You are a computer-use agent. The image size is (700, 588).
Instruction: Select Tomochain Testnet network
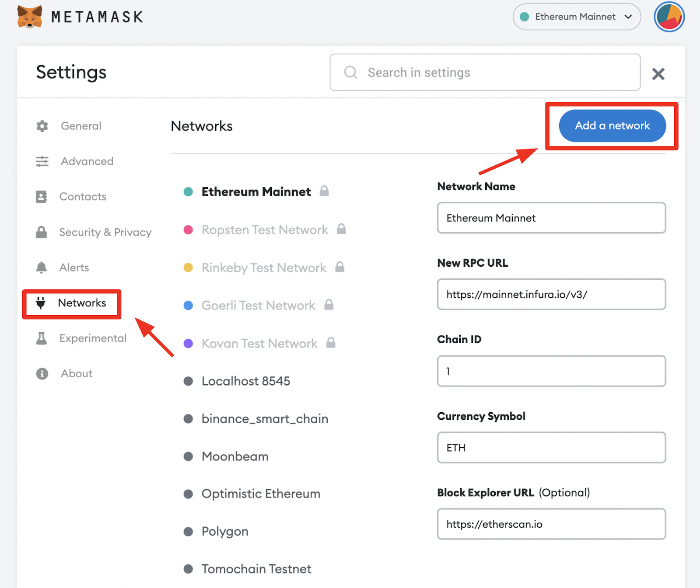pos(256,569)
